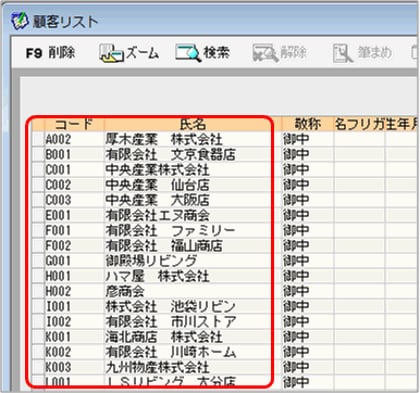The height and width of the screenshot is (393, 420).
Task: Click the 顧客リスト window title icon
Action: point(18,21)
